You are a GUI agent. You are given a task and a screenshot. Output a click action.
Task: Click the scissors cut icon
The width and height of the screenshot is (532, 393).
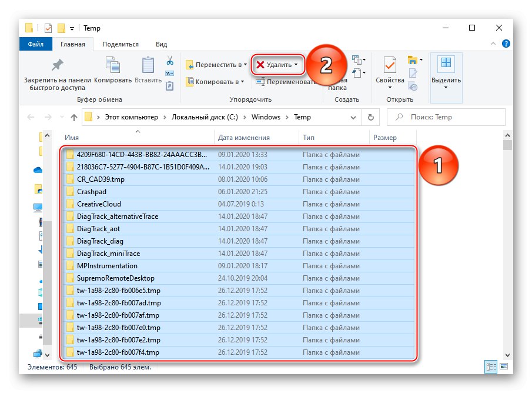click(x=170, y=61)
